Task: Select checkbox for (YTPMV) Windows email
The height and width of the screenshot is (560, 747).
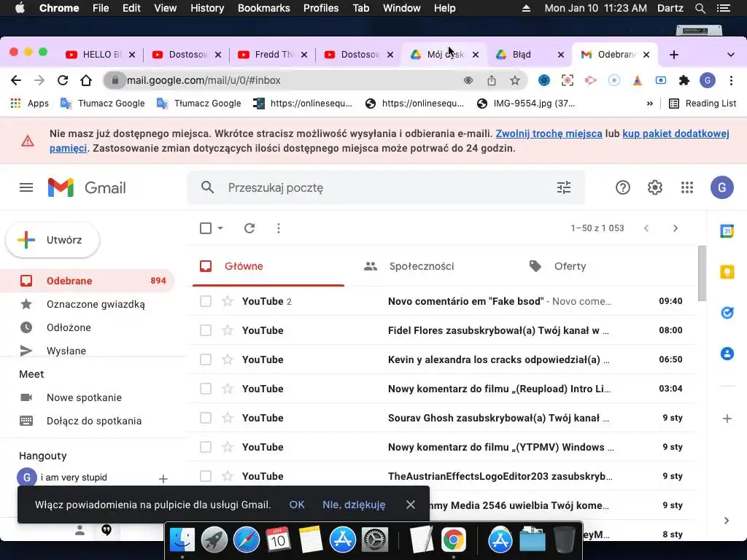Action: [206, 447]
